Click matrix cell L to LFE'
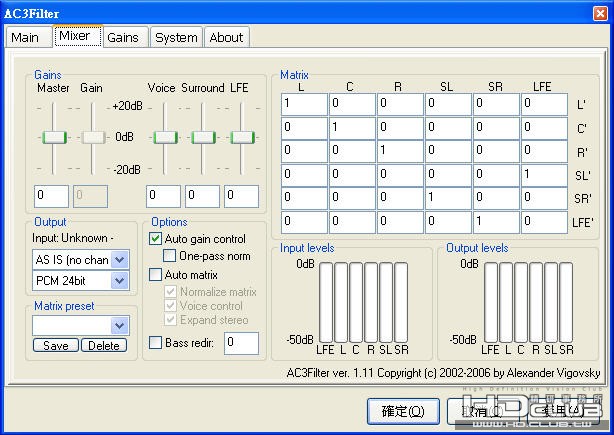 click(304, 222)
